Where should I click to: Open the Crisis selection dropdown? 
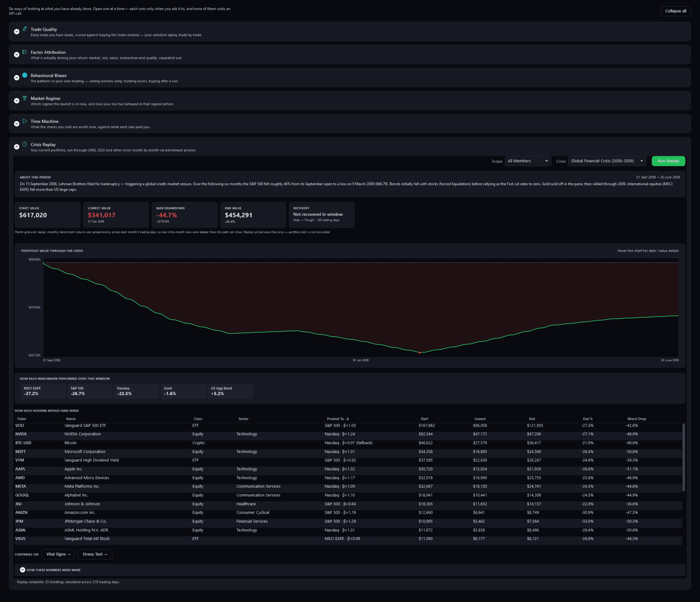click(x=607, y=161)
